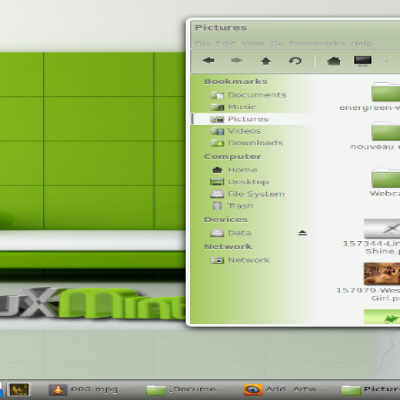Go forward with the right arrow toolbar icon

pos(237,60)
